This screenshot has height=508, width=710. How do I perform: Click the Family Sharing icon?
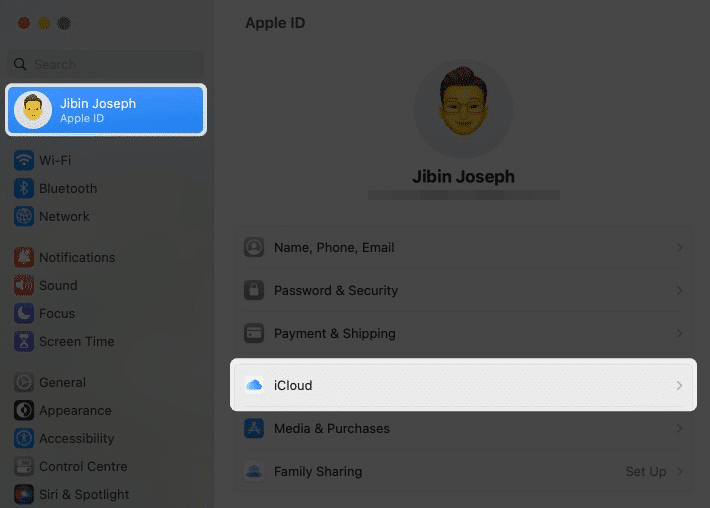point(254,471)
